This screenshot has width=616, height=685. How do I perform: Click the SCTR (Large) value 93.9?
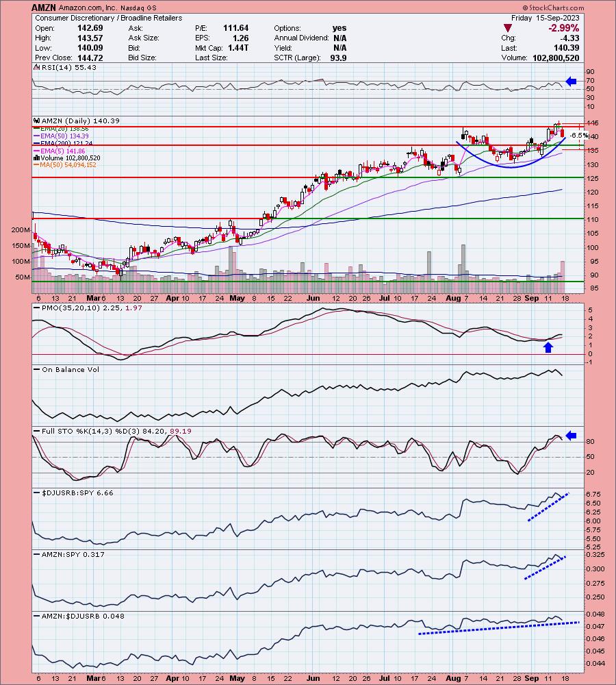point(338,58)
